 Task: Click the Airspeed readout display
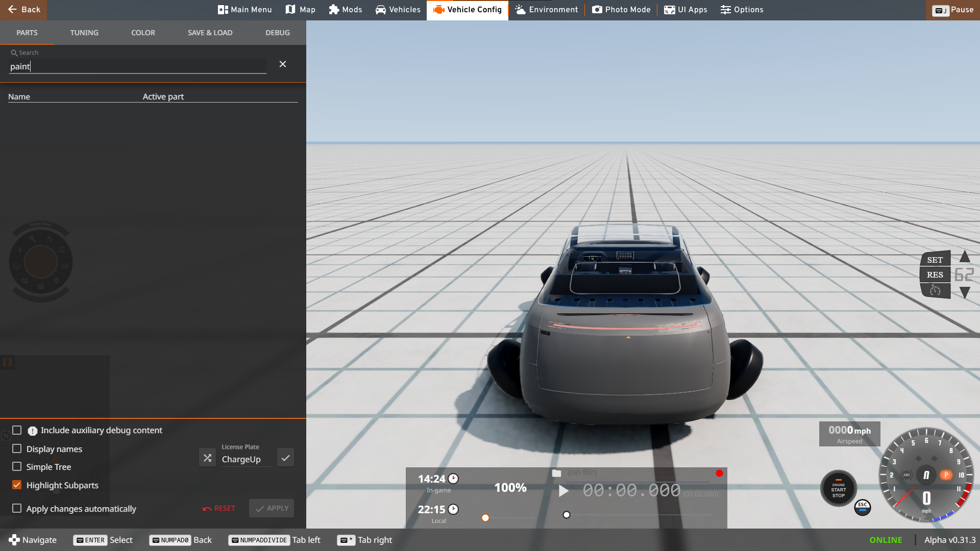pos(849,434)
